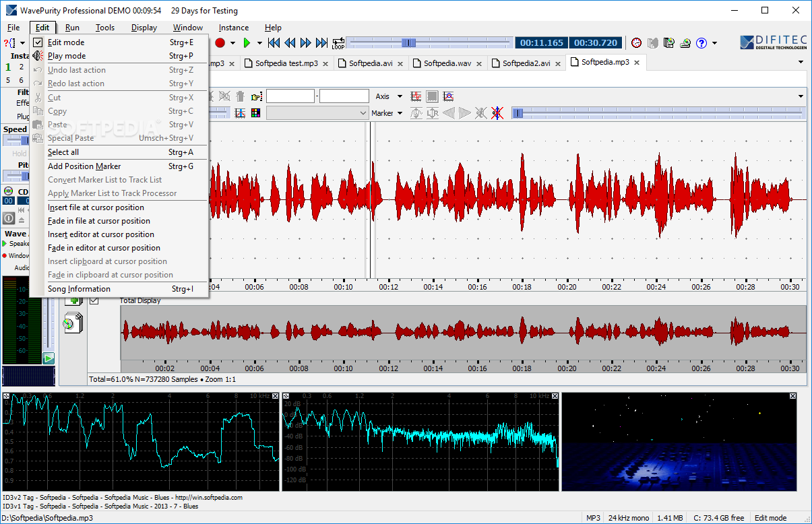
Task: Close the spectrum analyzer dB panel
Action: [555, 396]
